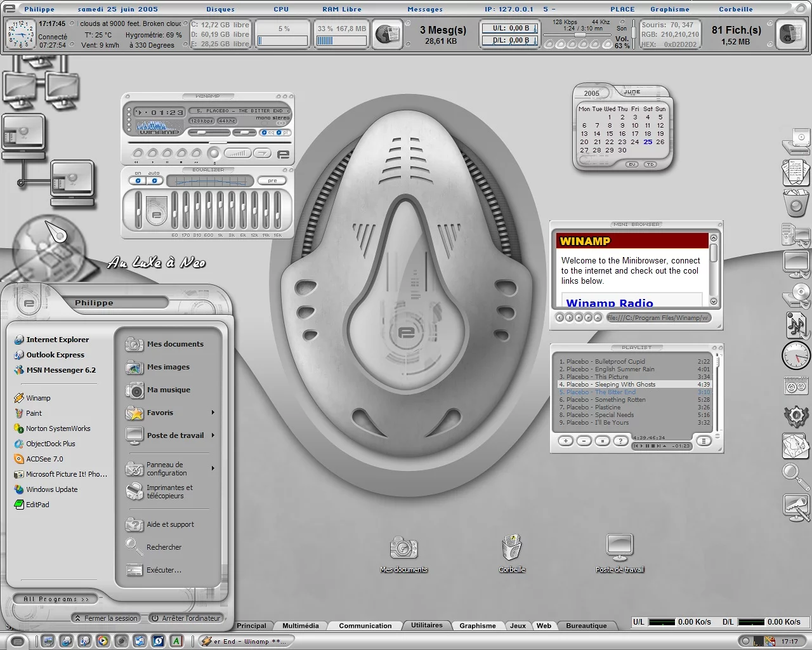This screenshot has width=812, height=650.
Task: Click the music notes dock icon
Action: tap(796, 324)
